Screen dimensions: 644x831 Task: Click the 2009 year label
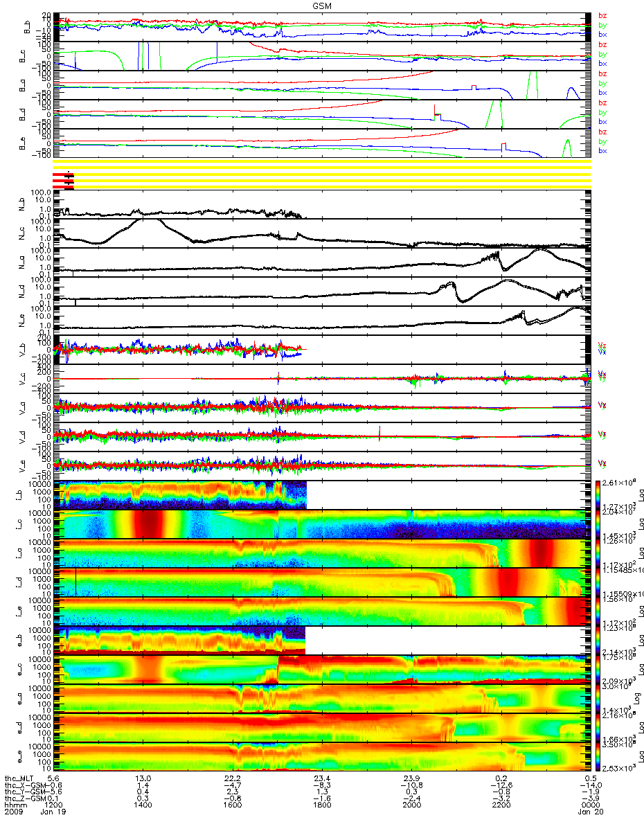click(x=14, y=811)
